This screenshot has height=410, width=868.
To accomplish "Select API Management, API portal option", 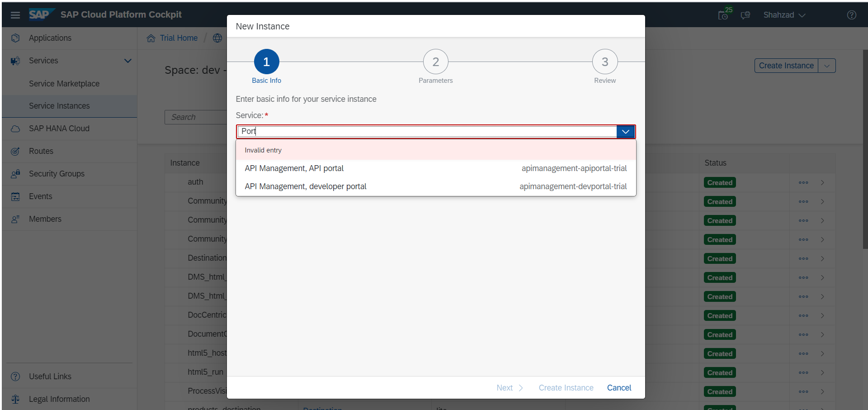I will 294,168.
